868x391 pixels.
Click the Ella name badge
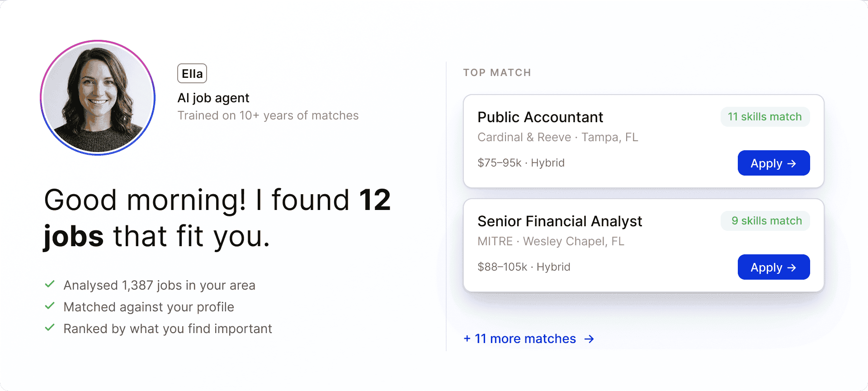[x=192, y=73]
